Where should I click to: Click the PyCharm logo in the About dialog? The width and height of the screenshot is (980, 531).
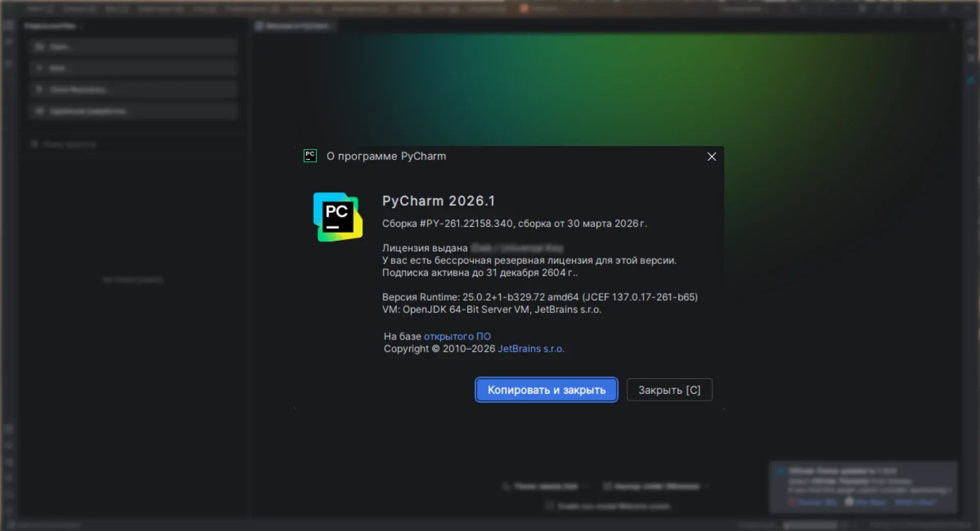click(x=337, y=217)
